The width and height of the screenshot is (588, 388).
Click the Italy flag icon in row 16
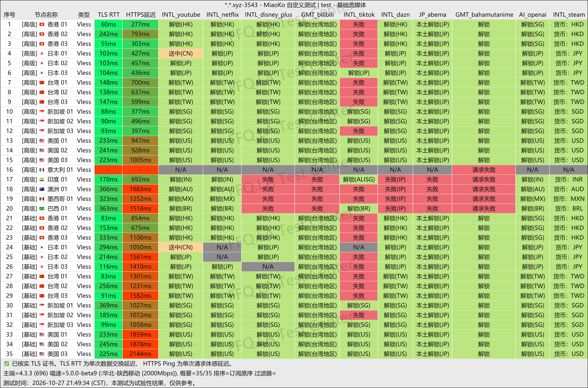click(42, 170)
